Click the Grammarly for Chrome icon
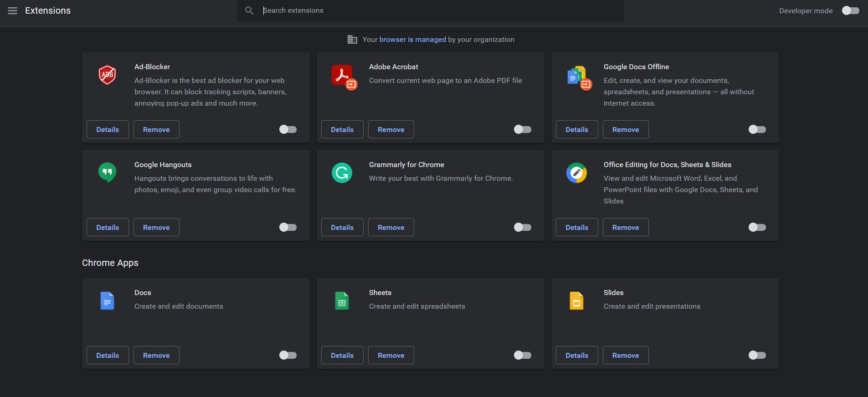868x397 pixels. [342, 173]
